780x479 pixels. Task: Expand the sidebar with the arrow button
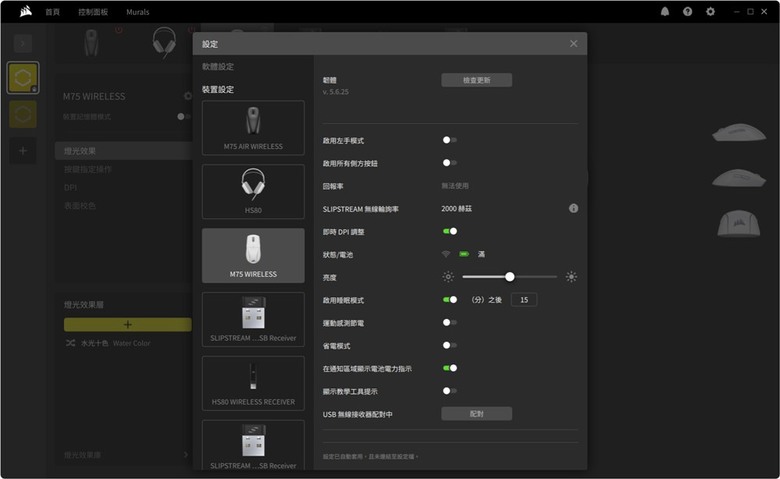(x=23, y=43)
